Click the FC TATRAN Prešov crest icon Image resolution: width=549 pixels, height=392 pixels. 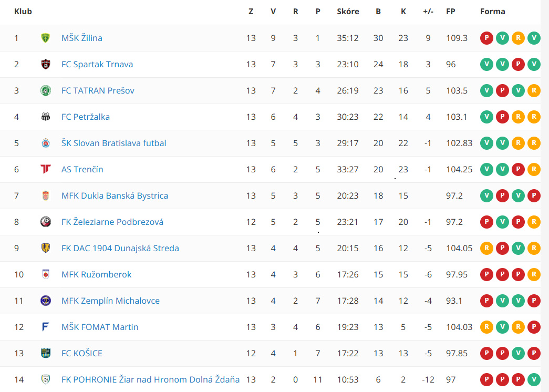pyautogui.click(x=46, y=90)
